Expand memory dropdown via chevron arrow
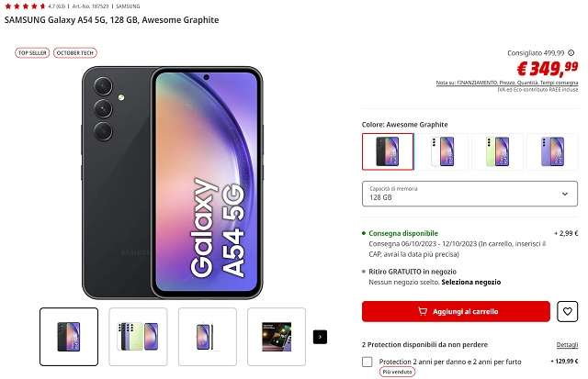 (565, 194)
